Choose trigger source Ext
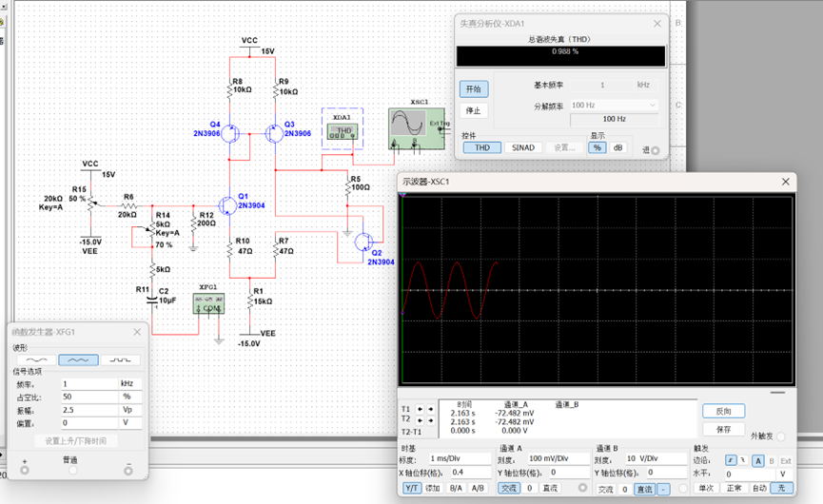This screenshot has height=504, width=823. pos(785,461)
